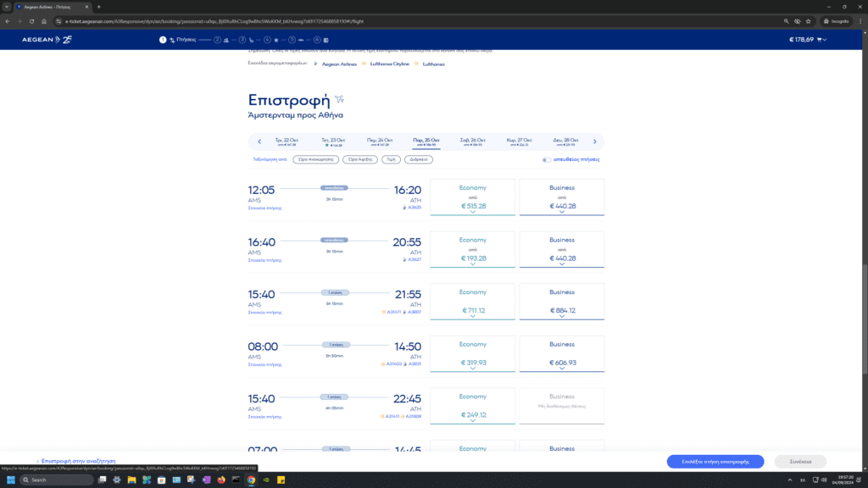Open Firefox from taskbar
868x488 pixels.
point(221,480)
